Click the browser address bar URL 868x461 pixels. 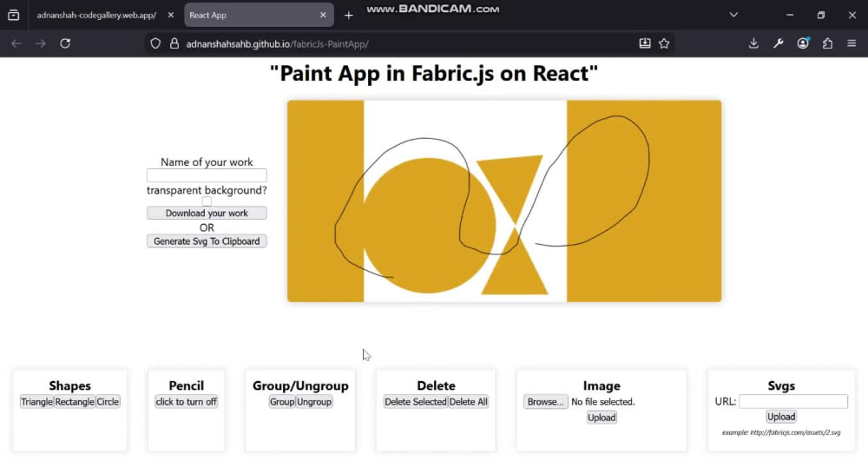278,43
